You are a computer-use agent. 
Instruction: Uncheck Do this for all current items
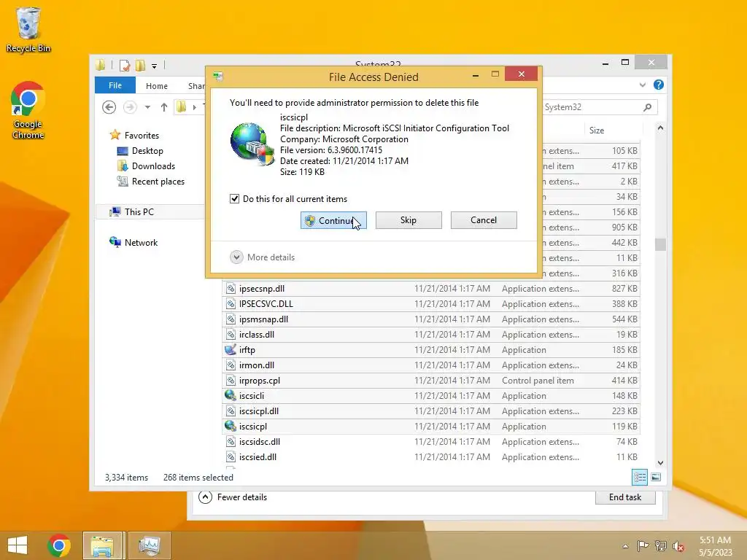(234, 198)
